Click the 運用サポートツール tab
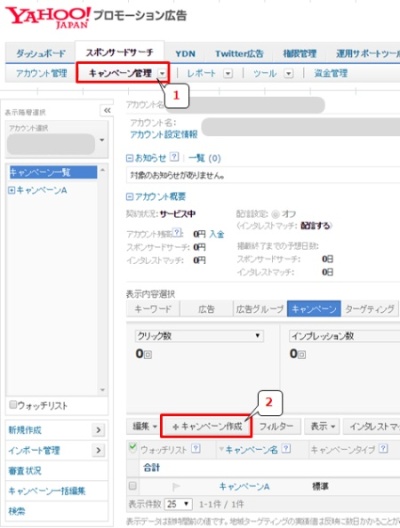The height and width of the screenshot is (528, 400). click(x=367, y=54)
